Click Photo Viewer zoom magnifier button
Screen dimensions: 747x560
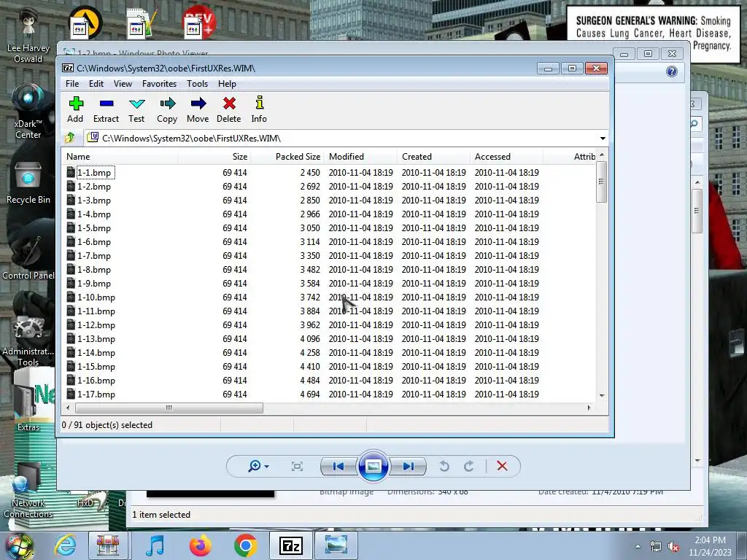[x=255, y=466]
